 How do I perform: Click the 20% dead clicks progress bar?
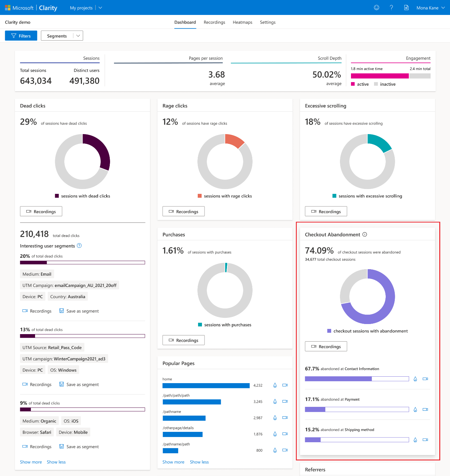(x=82, y=263)
